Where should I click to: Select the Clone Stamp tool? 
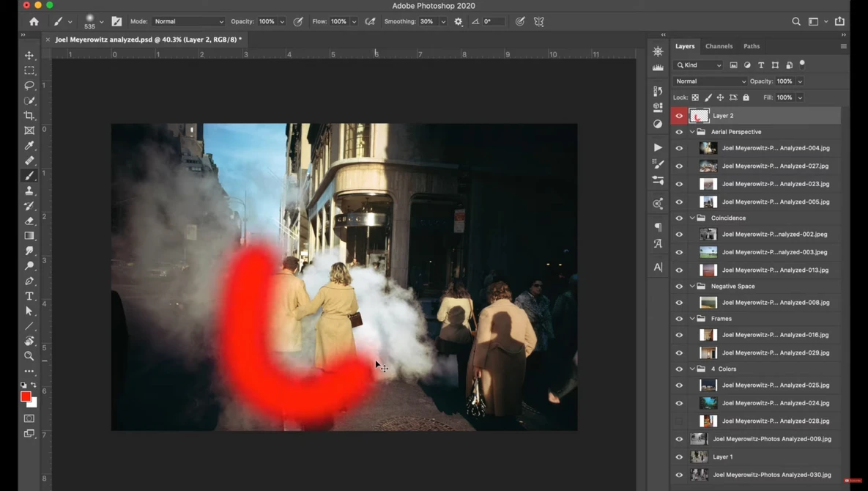(x=29, y=191)
